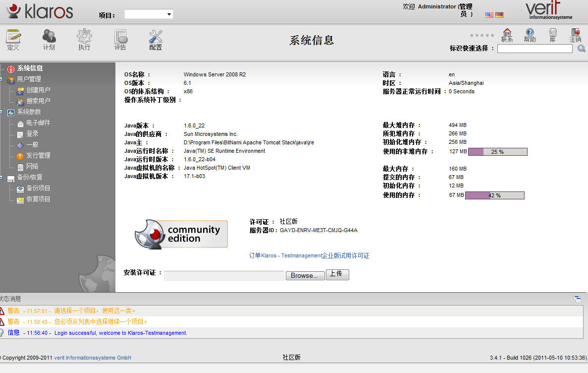Open the 计划 (Plan) section icon
This screenshot has height=373, width=588.
49,40
